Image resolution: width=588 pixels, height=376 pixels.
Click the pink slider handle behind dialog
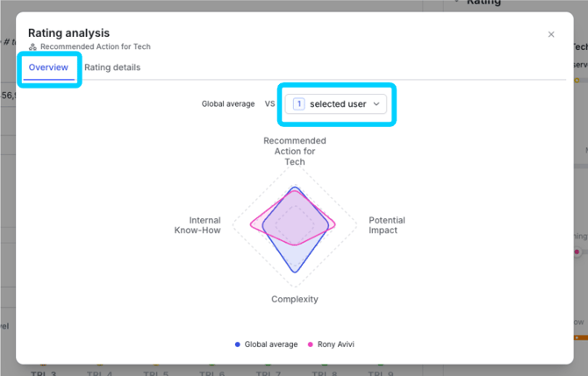(577, 252)
